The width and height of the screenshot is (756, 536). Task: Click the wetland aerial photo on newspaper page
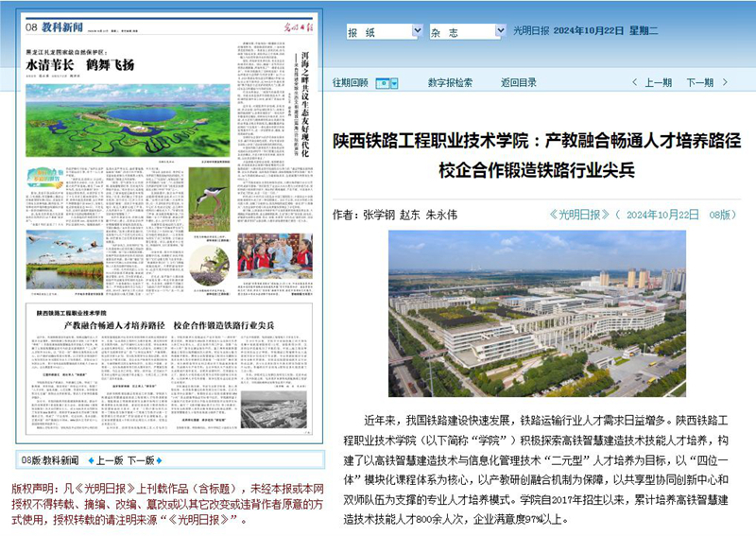128,120
